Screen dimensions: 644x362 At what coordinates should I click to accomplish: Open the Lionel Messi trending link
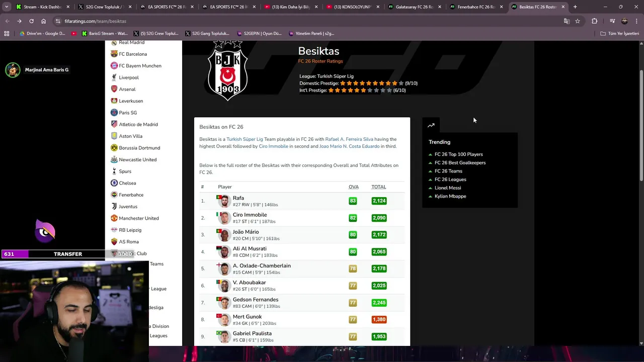448,188
